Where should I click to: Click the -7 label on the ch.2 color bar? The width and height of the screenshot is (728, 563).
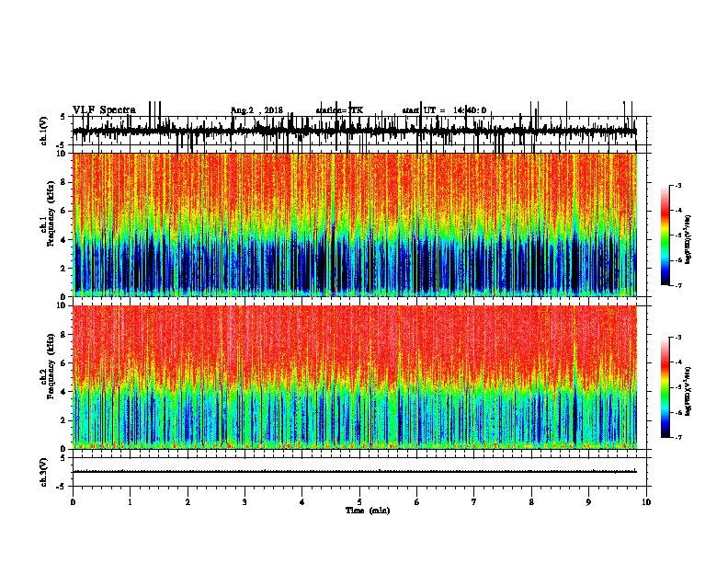[x=677, y=437]
